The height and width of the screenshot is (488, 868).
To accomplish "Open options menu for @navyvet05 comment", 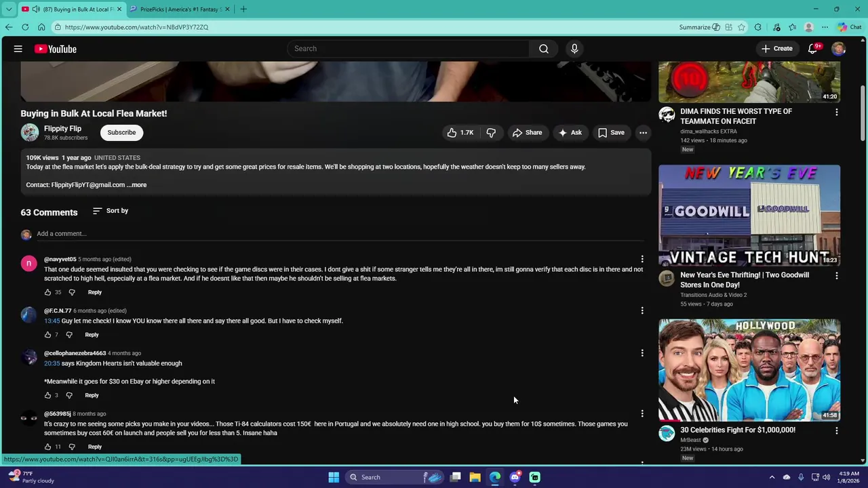I will tap(642, 259).
